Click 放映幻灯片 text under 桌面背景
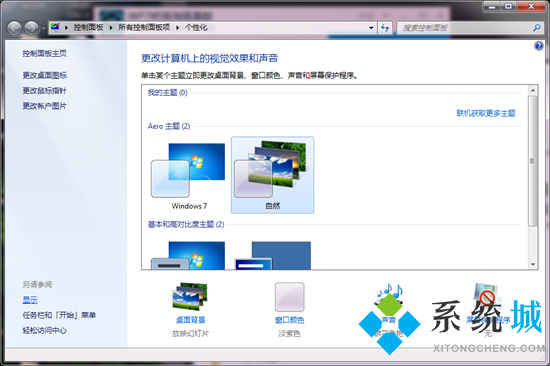Image resolution: width=550 pixels, height=366 pixels. coord(190,333)
